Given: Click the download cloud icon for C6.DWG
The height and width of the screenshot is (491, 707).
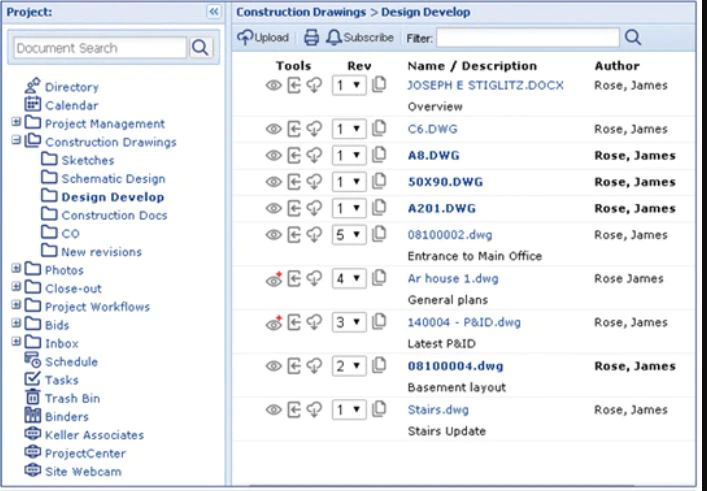Looking at the screenshot, I should 314,129.
